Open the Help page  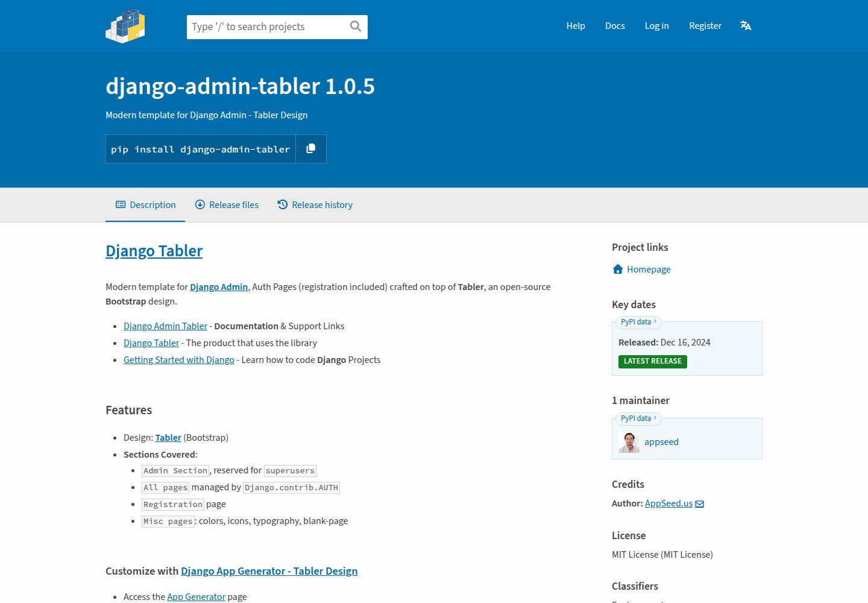(576, 26)
